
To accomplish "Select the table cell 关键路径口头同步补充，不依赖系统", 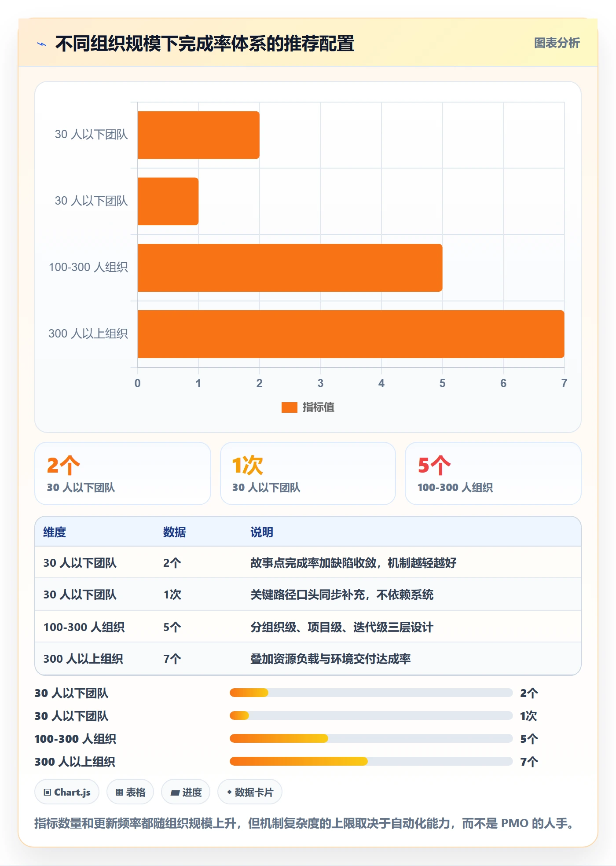I will (342, 594).
